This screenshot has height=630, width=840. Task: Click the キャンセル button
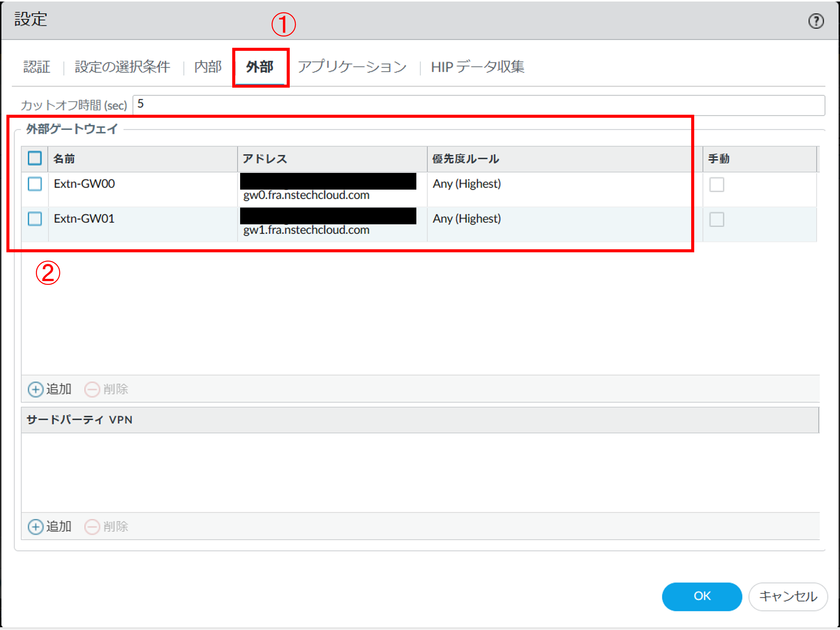(x=788, y=596)
